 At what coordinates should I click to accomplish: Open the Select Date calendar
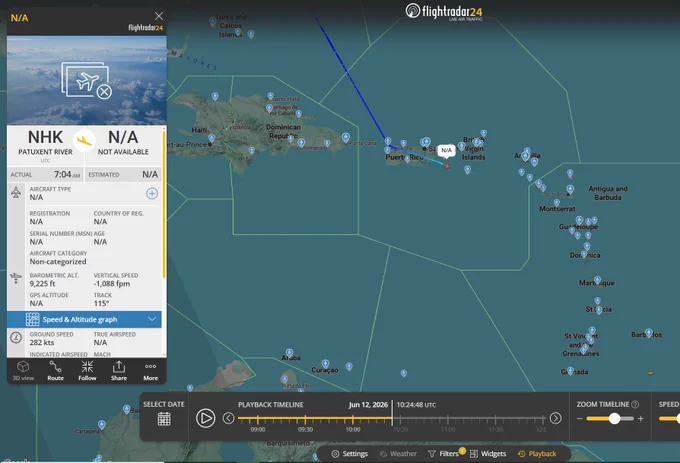tap(164, 419)
